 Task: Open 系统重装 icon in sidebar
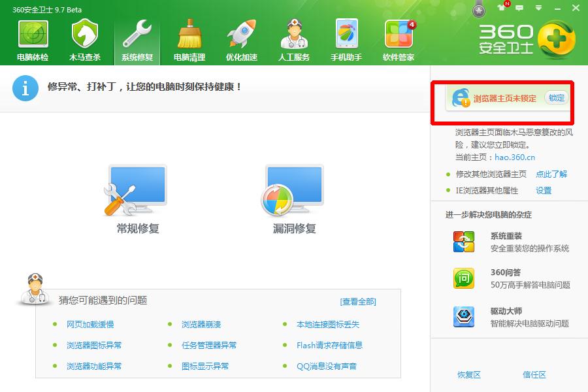click(463, 242)
